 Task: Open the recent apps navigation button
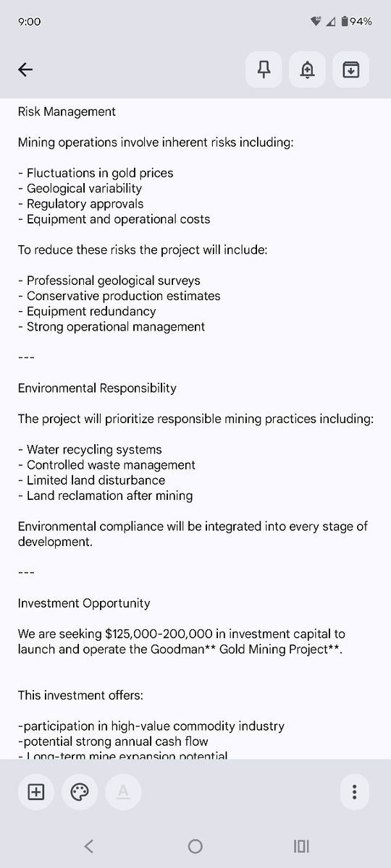(302, 846)
